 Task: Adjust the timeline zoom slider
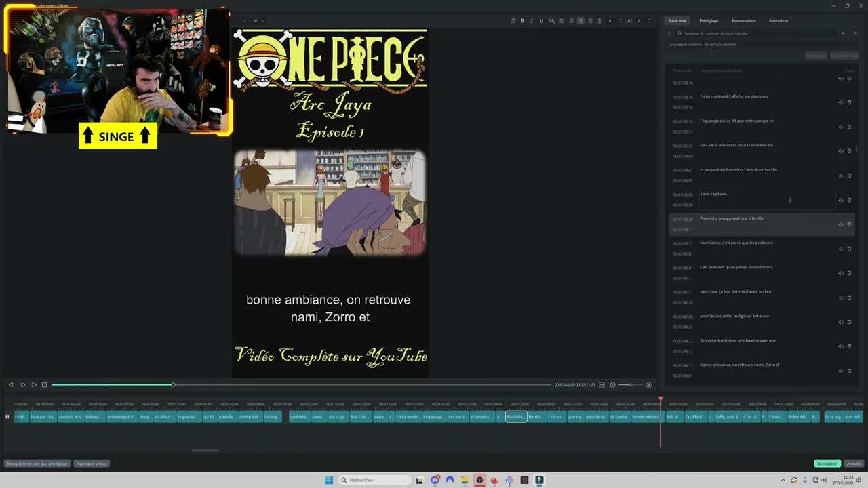coord(631,385)
